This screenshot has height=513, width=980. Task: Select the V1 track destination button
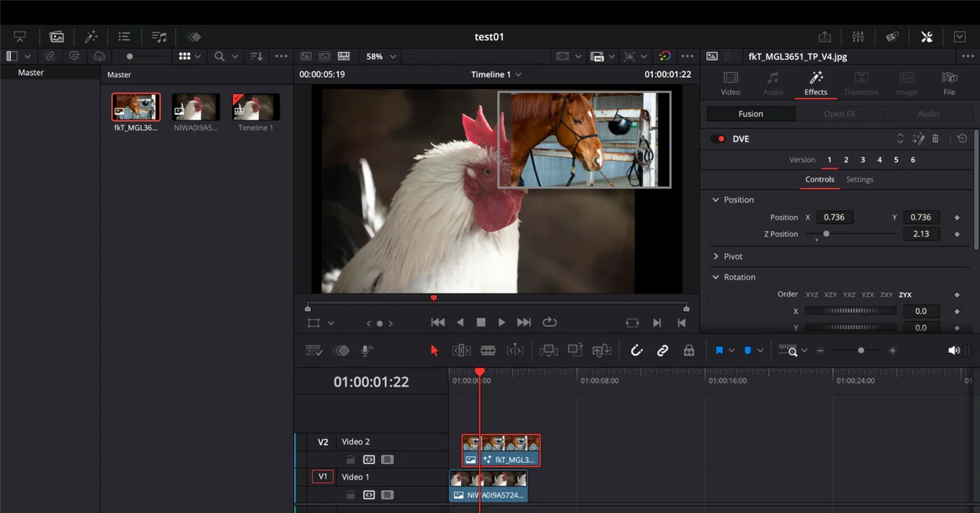322,477
